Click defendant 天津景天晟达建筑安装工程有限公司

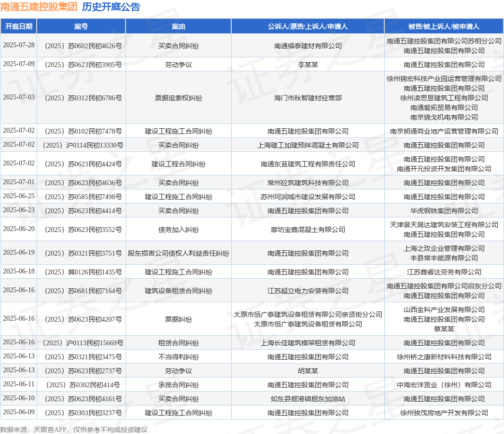444,225
